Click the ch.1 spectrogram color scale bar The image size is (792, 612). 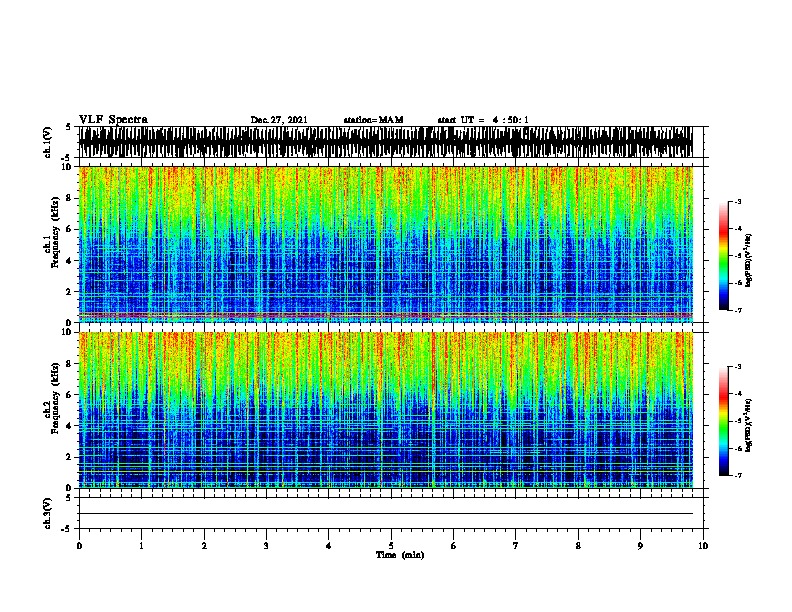723,256
